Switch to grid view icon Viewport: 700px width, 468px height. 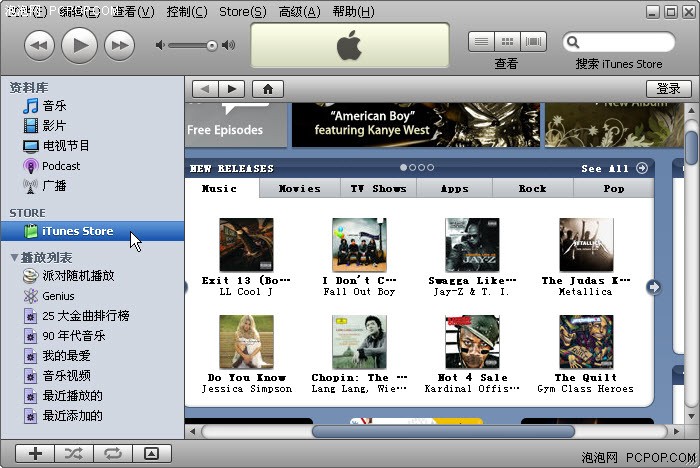click(x=507, y=42)
